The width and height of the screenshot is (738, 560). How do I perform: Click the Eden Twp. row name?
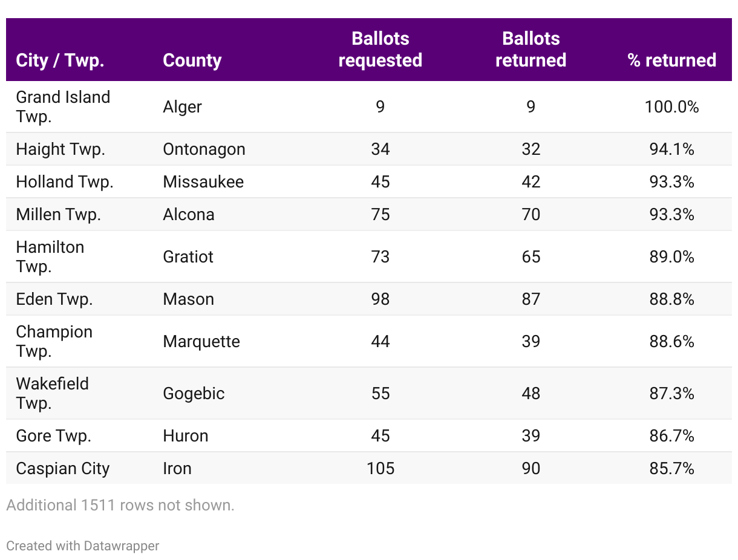pos(54,299)
